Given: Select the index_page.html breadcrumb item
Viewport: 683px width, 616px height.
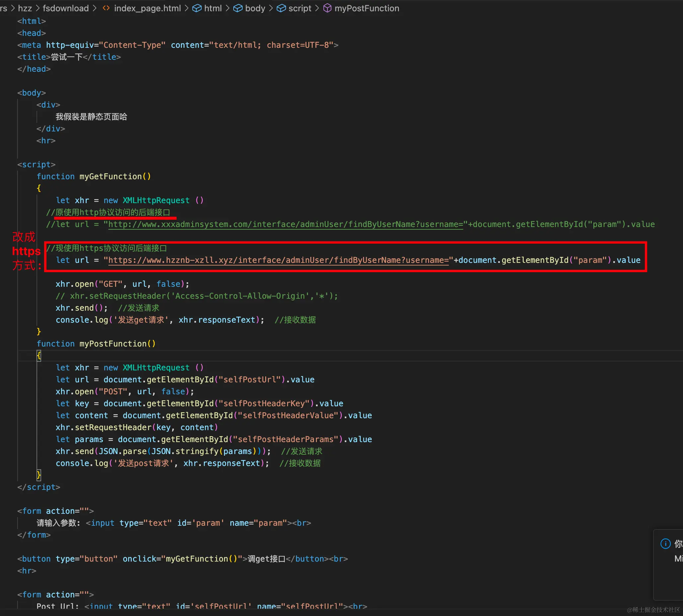Looking at the screenshot, I should pos(147,8).
